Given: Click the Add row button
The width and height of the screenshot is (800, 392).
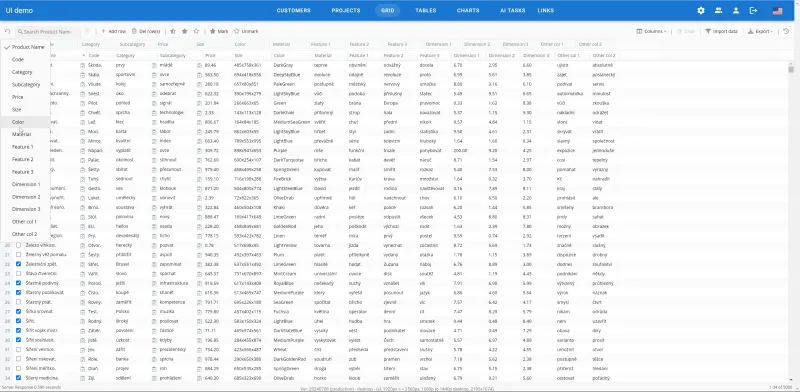Looking at the screenshot, I should (x=113, y=31).
